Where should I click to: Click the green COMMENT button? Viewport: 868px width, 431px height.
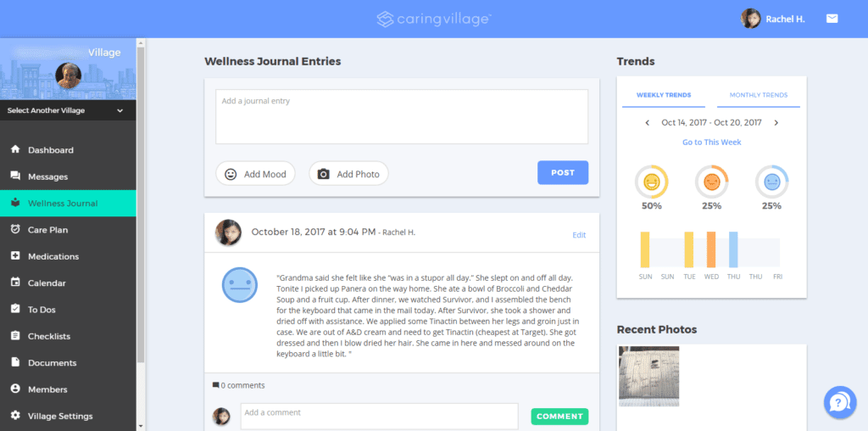pos(559,417)
